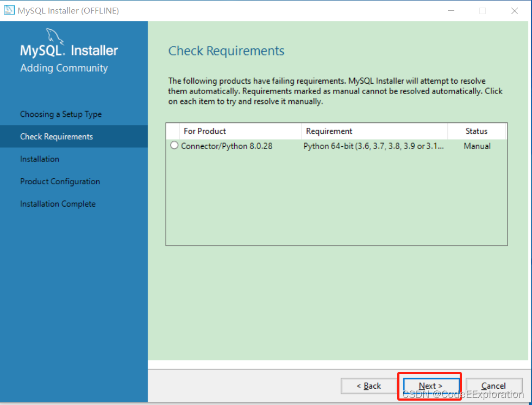
Task: Close the MySQL Installer window
Action: click(515, 10)
